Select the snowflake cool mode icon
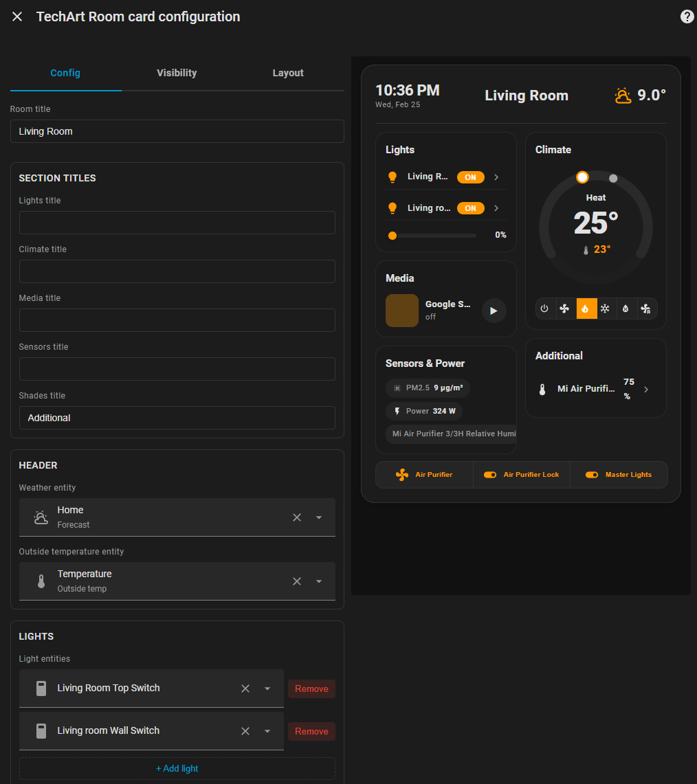 (605, 309)
